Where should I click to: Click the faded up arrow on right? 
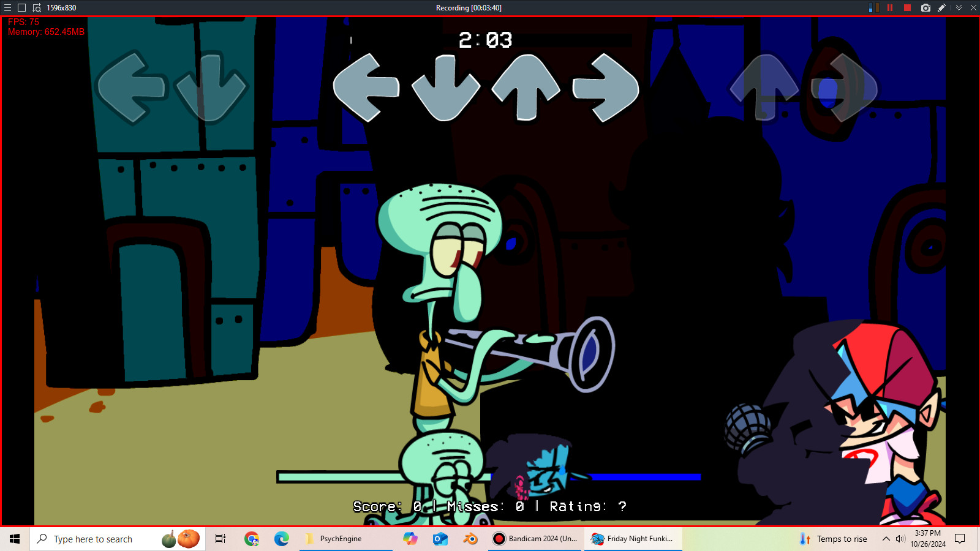point(765,87)
